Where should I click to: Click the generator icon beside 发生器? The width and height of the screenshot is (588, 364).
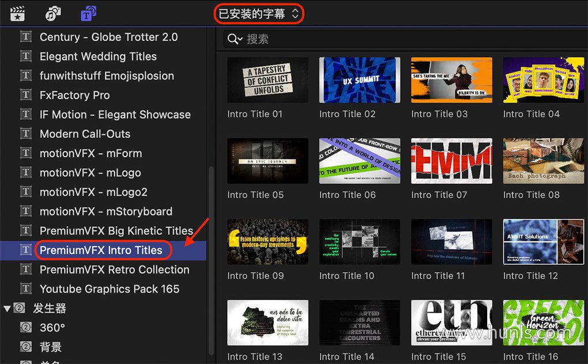pos(19,308)
